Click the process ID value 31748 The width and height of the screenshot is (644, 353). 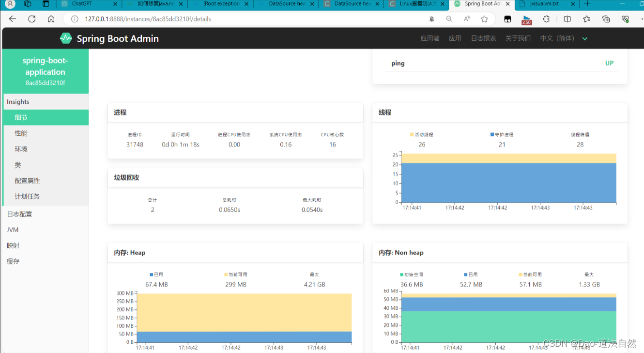coord(135,144)
